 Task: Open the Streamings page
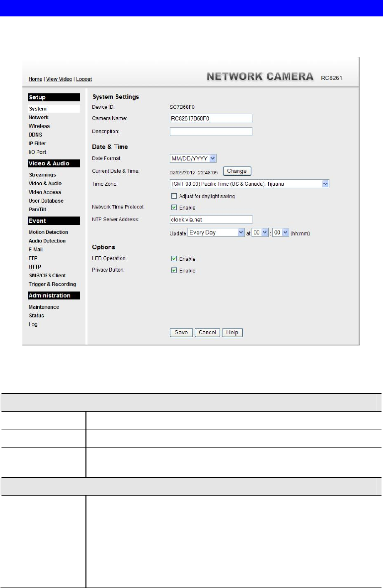tap(42, 175)
